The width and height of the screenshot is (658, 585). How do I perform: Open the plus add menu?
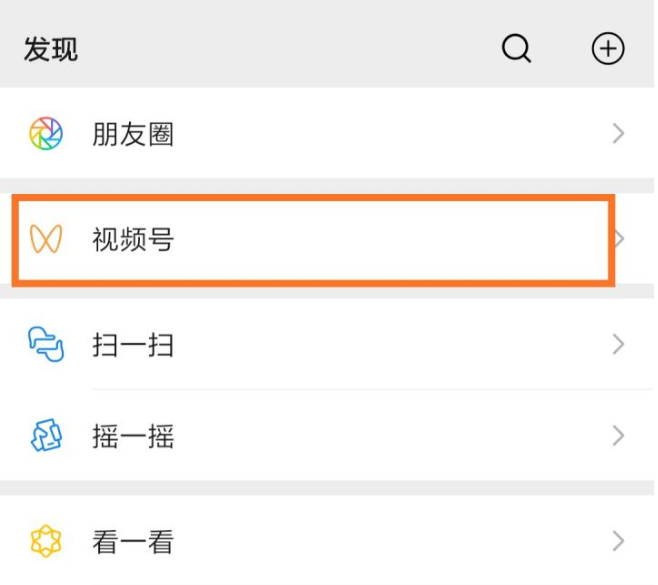click(x=608, y=49)
